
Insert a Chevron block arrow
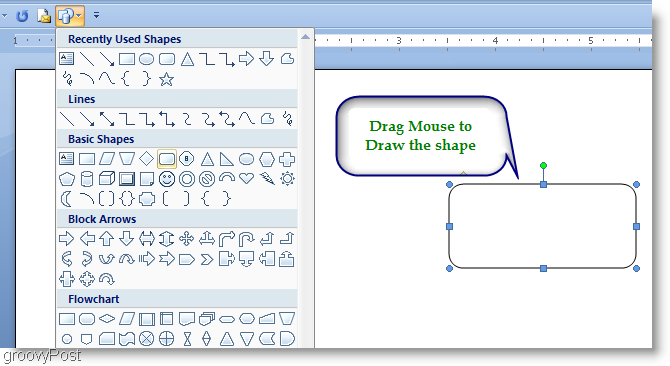207,259
